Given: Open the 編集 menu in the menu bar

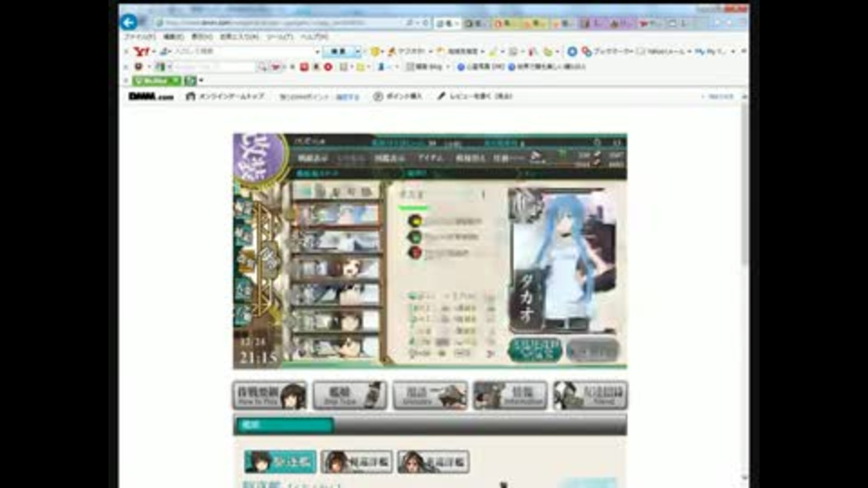Looking at the screenshot, I should (x=174, y=36).
